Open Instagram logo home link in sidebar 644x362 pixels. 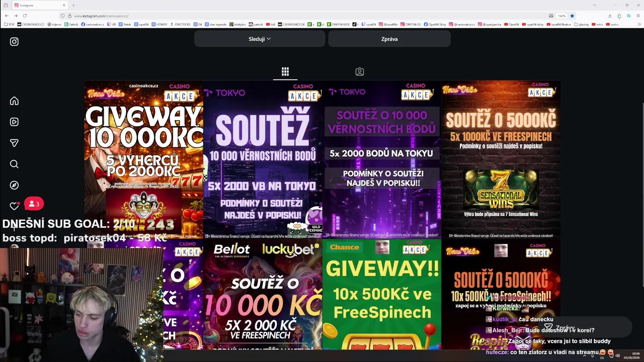point(14,42)
